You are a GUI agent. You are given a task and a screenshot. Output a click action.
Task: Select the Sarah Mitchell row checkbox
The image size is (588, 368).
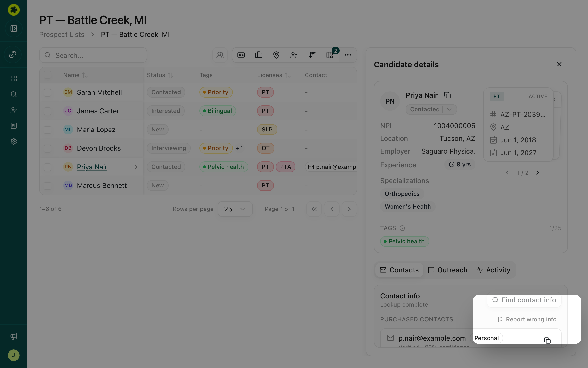48,92
